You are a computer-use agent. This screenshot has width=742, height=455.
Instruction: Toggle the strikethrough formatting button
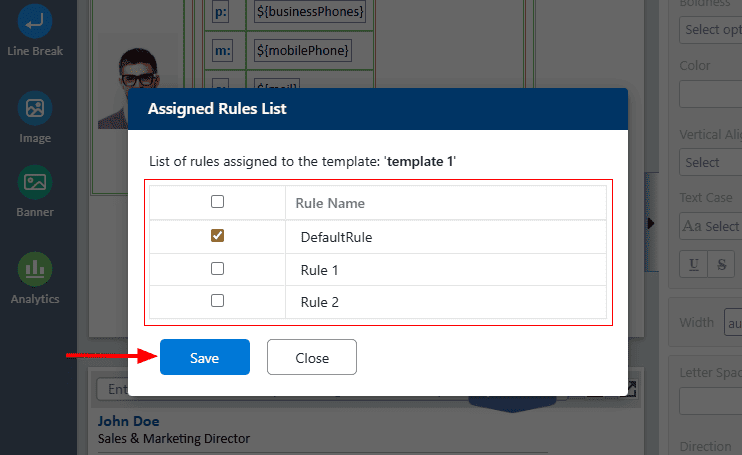720,265
